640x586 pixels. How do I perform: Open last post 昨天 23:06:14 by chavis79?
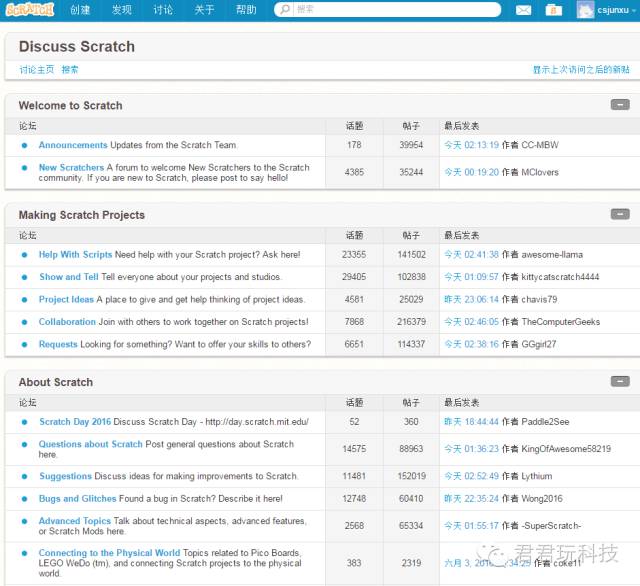[x=471, y=299]
